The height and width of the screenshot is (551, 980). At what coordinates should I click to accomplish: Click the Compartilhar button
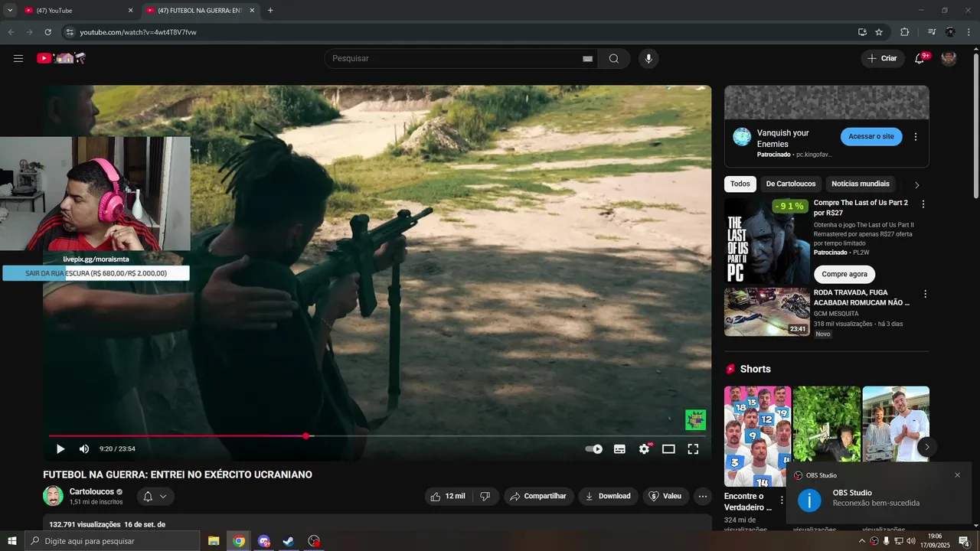[538, 496]
